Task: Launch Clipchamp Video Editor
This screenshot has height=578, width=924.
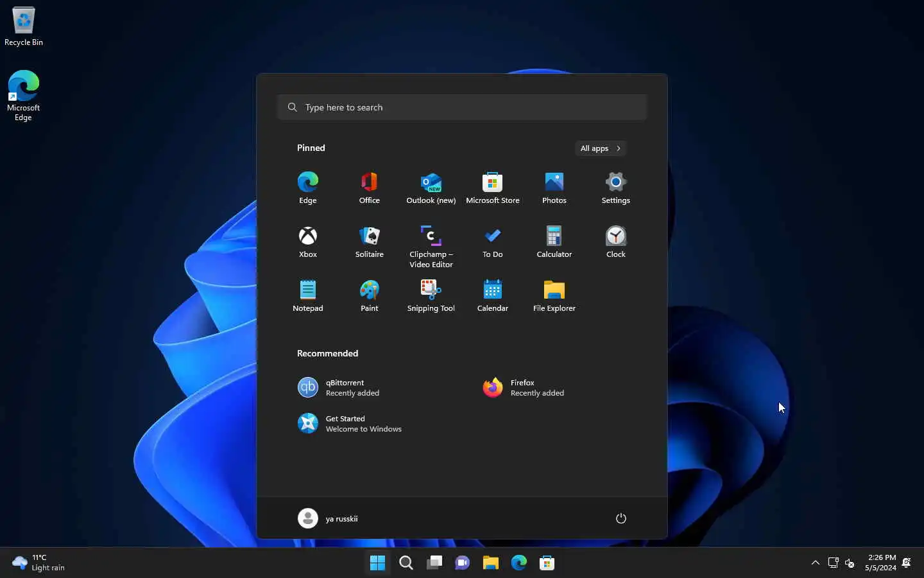Action: (x=431, y=247)
